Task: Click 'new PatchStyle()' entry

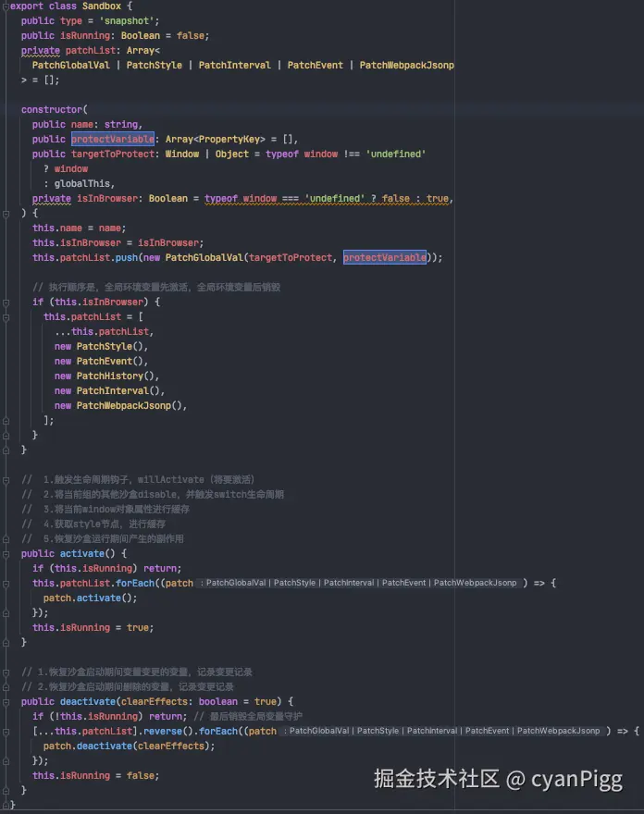Action: 101,346
